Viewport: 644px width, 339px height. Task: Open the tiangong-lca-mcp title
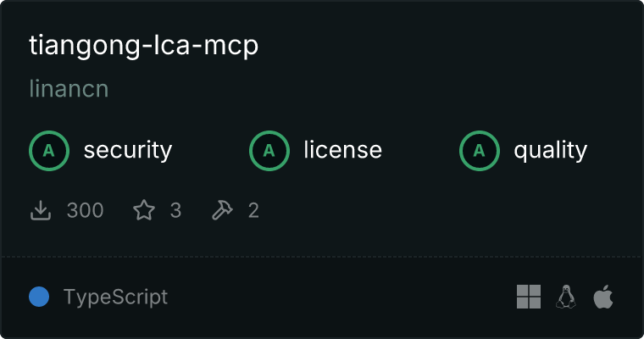tap(144, 45)
